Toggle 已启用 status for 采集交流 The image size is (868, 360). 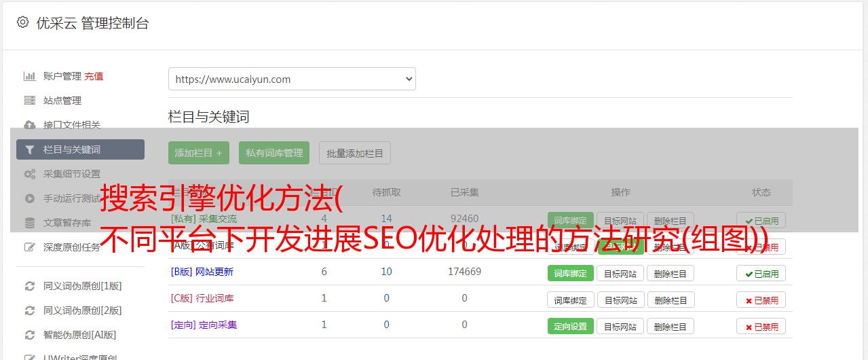(761, 220)
